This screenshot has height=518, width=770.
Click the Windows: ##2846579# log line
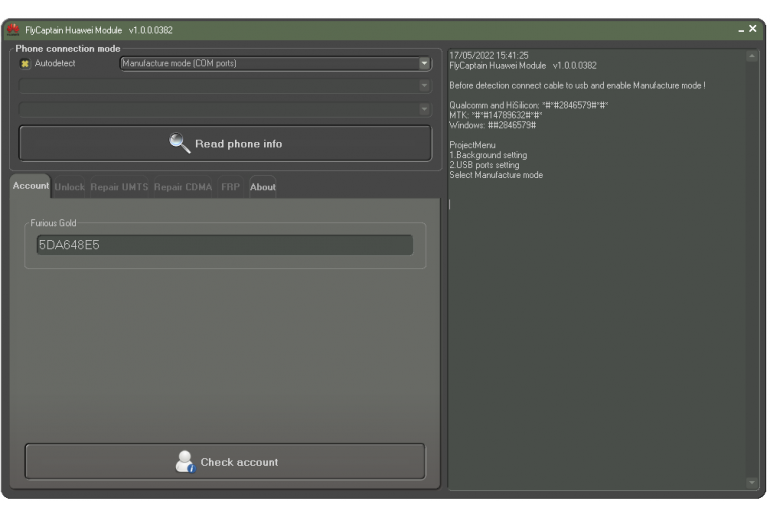pyautogui.click(x=493, y=125)
